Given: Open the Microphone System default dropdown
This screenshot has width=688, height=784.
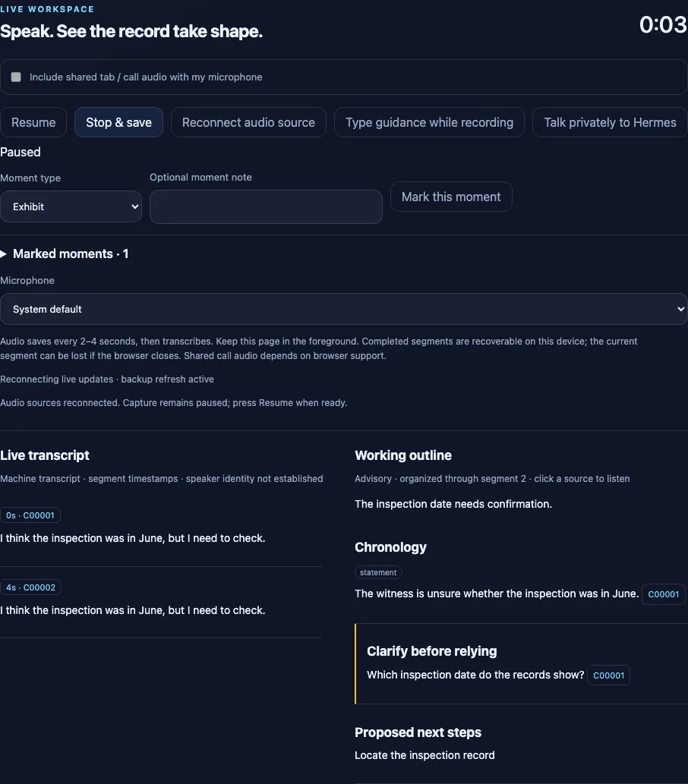Looking at the screenshot, I should tap(344, 309).
